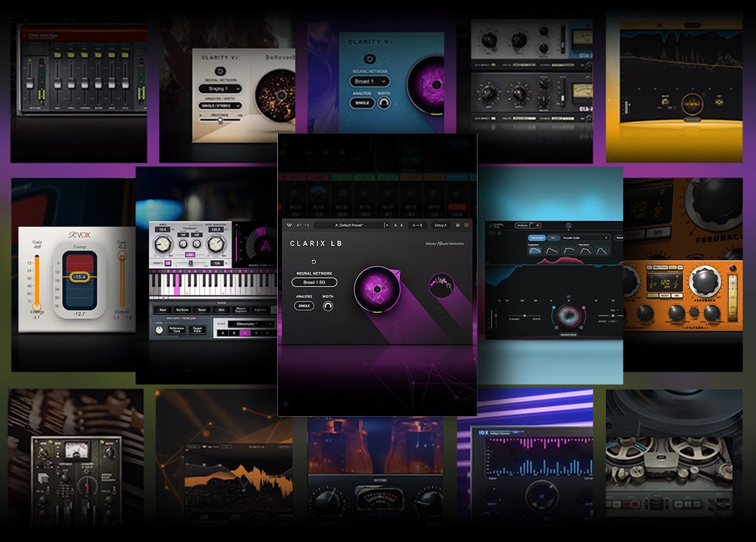Select the Instrument tab in the EQ plugin

point(537,238)
